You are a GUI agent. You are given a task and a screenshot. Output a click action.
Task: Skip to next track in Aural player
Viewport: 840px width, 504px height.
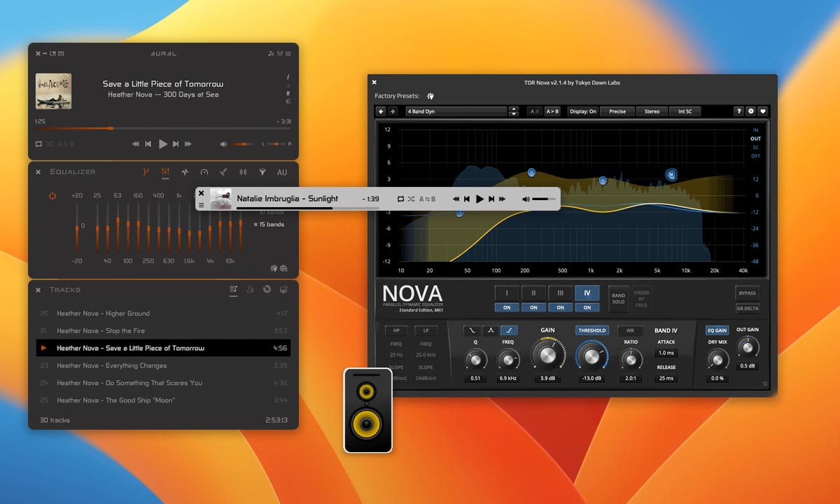click(x=176, y=143)
